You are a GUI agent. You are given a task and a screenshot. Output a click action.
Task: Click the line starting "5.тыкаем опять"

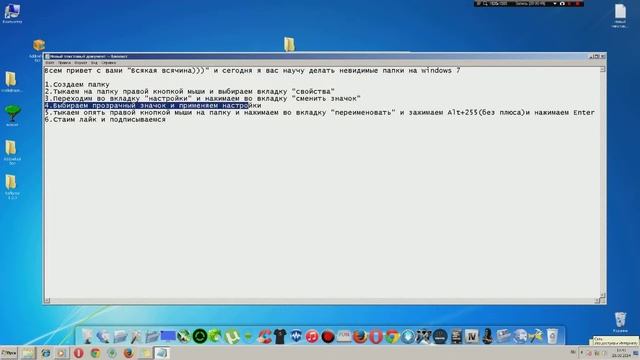[320, 112]
